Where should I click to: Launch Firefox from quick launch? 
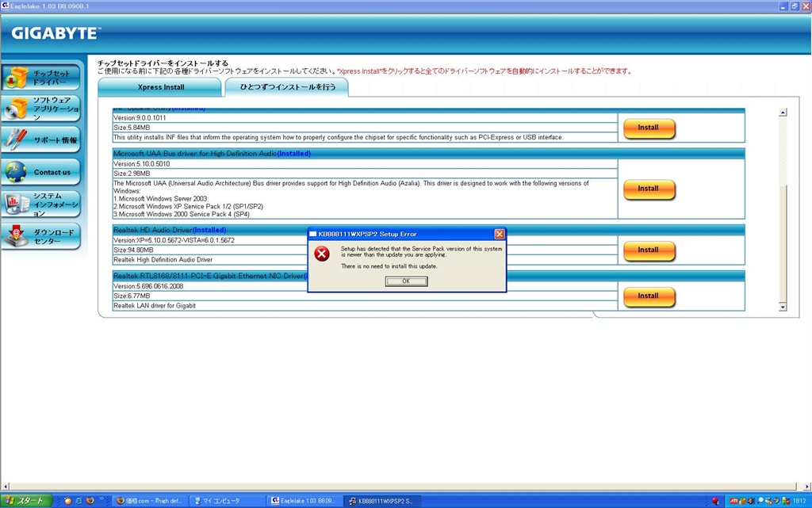point(90,501)
